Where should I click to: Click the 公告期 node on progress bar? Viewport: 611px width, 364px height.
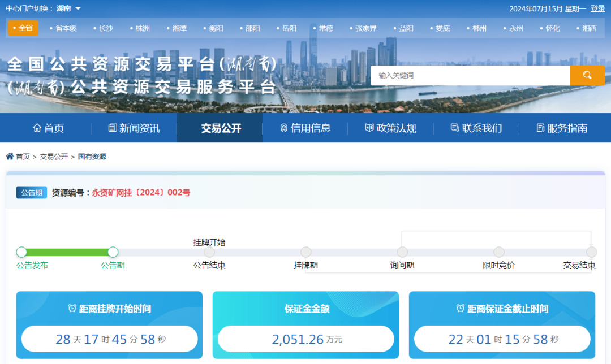[113, 252]
